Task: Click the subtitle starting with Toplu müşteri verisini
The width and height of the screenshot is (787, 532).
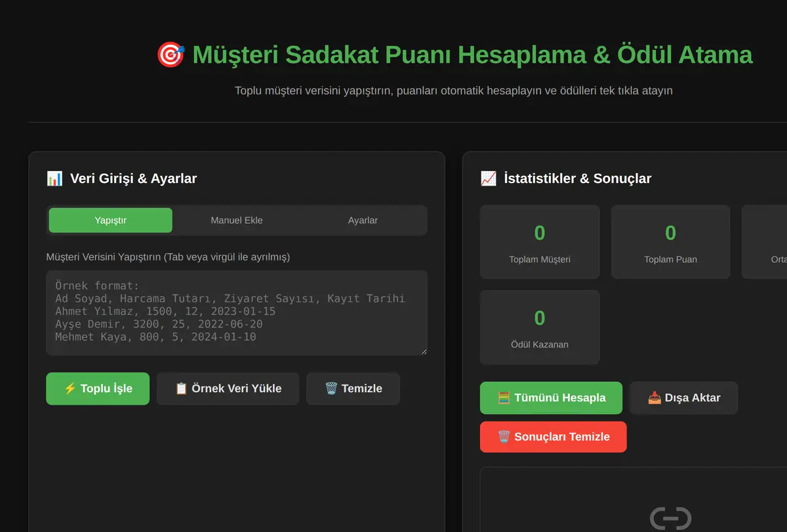Action: (x=454, y=91)
